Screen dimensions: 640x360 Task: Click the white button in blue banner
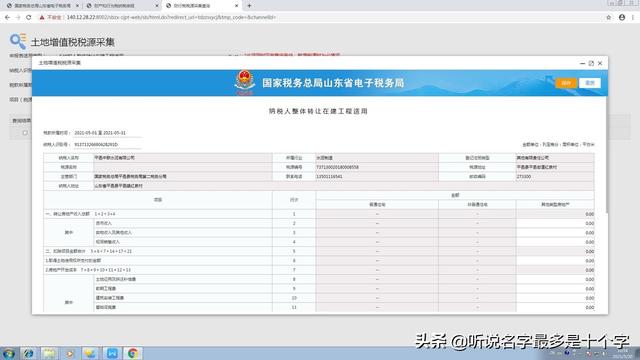pos(590,83)
